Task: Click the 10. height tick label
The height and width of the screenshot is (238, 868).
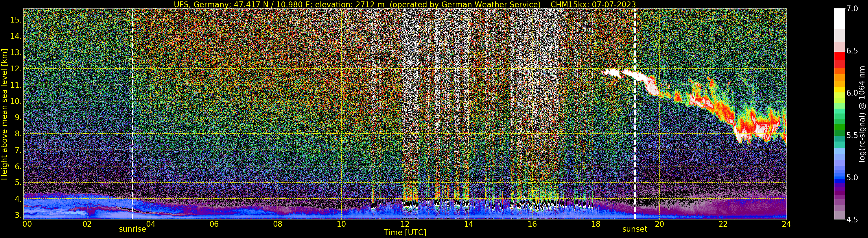Action: [x=16, y=101]
